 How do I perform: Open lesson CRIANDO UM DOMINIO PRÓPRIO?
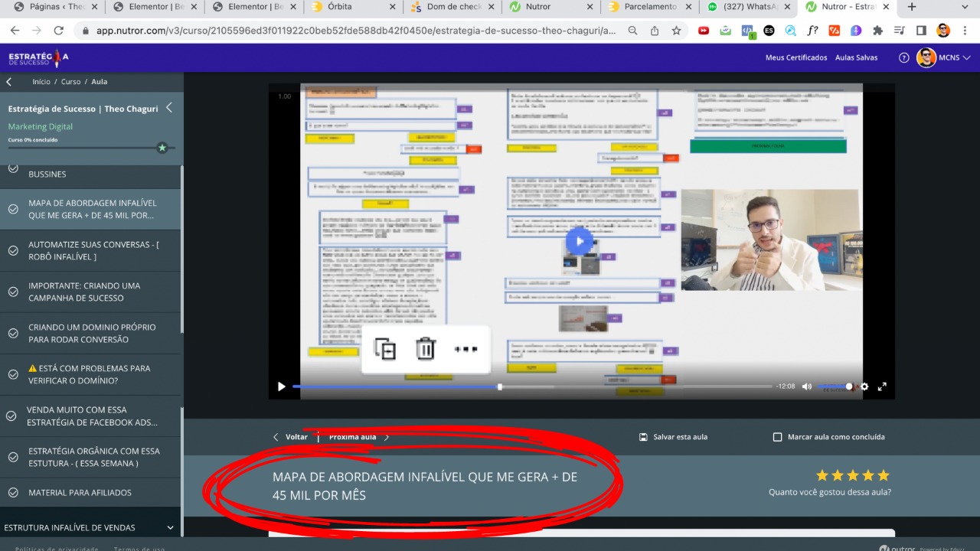click(91, 333)
